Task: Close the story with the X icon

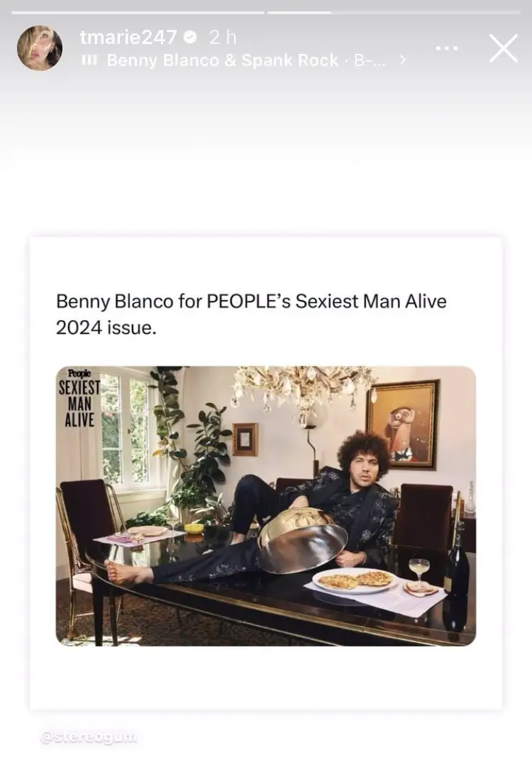Action: (503, 48)
